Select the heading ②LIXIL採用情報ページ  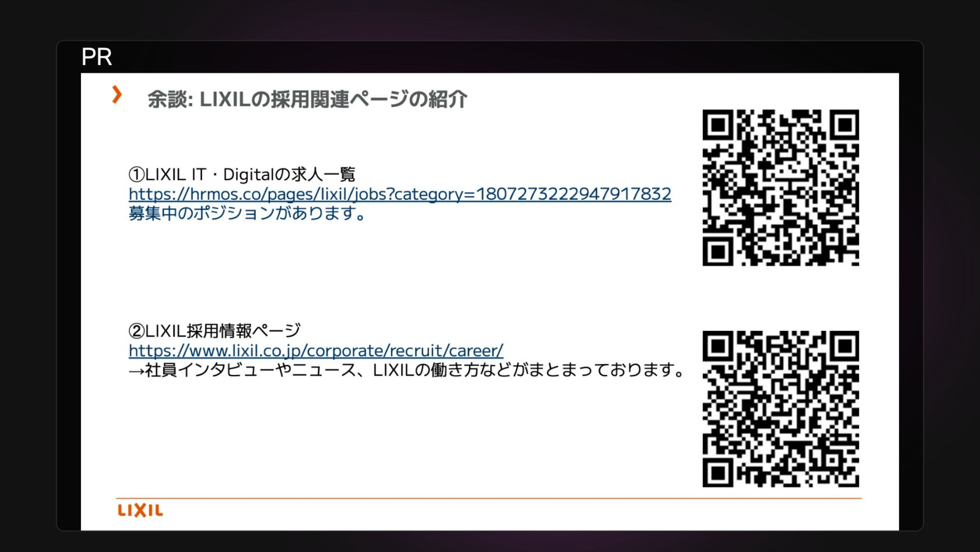point(214,331)
